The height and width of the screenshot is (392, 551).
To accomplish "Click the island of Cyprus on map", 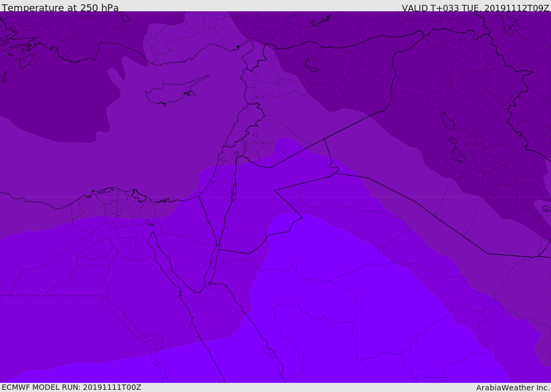I will [176, 91].
